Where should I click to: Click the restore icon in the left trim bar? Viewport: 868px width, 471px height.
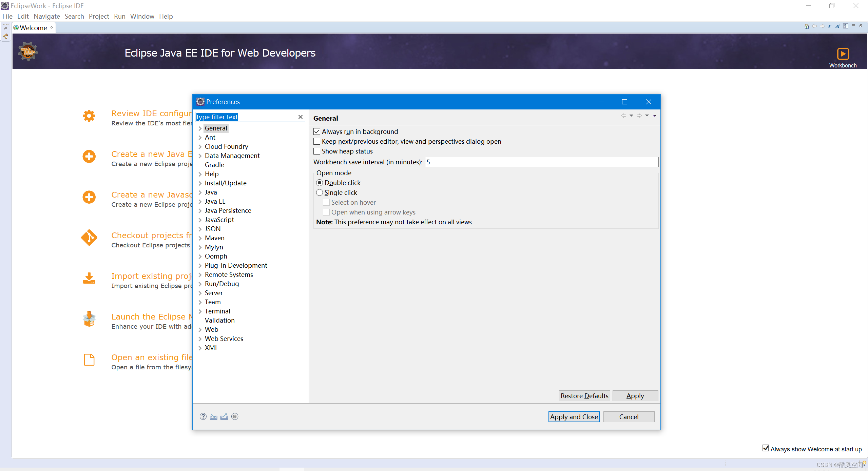pos(5,29)
